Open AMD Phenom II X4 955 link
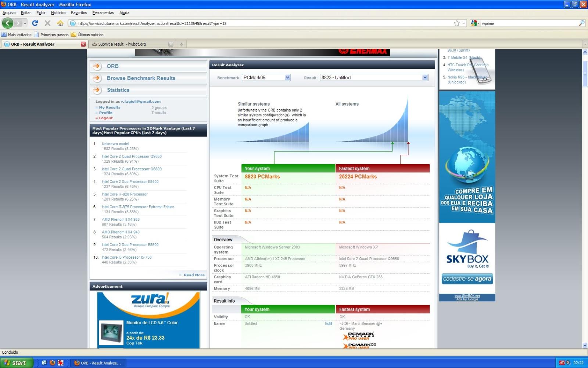 (x=121, y=219)
